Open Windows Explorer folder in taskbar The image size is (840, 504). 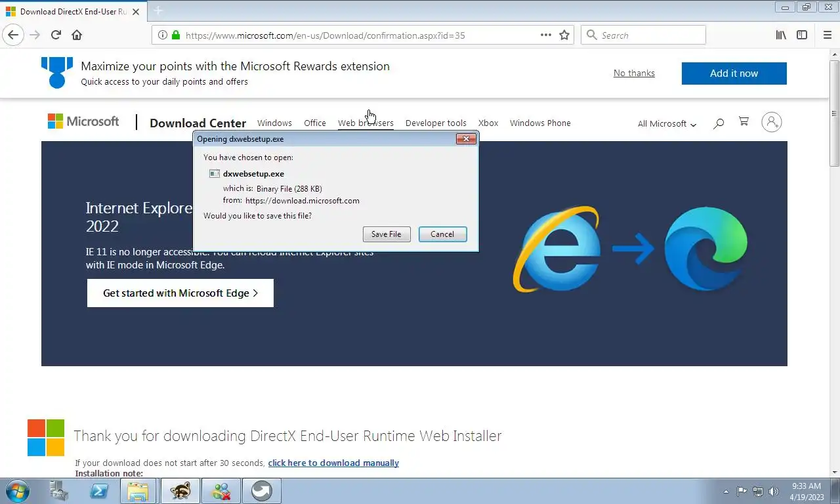pos(138,491)
